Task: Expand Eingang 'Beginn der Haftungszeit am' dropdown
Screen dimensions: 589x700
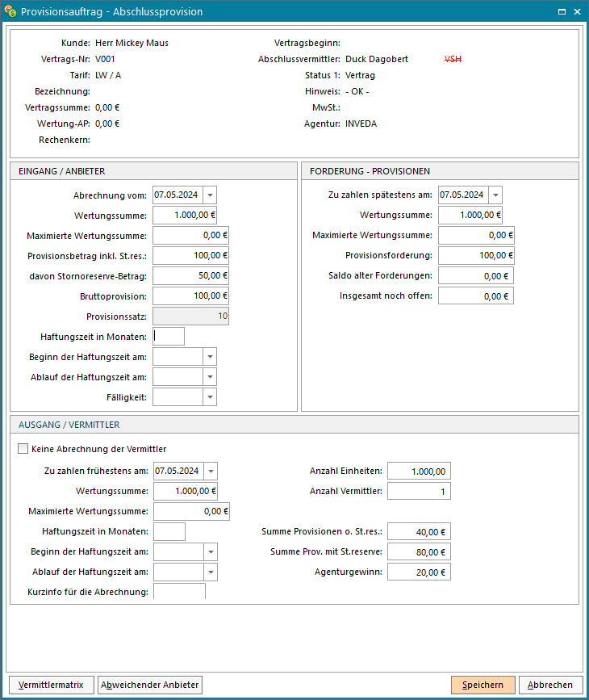Action: [210, 356]
